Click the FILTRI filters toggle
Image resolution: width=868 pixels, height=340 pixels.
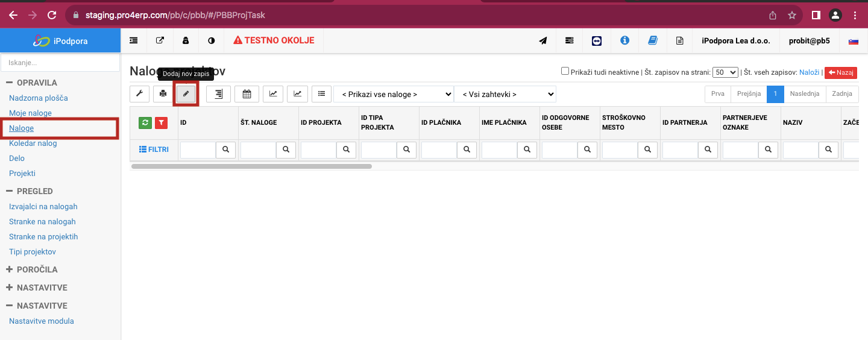[x=154, y=150]
